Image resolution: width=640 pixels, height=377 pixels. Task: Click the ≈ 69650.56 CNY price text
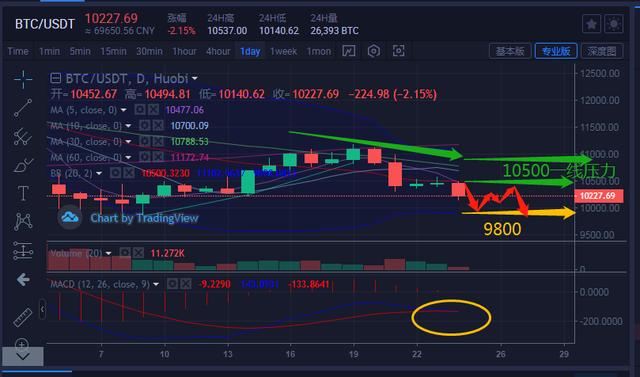pyautogui.click(x=120, y=31)
